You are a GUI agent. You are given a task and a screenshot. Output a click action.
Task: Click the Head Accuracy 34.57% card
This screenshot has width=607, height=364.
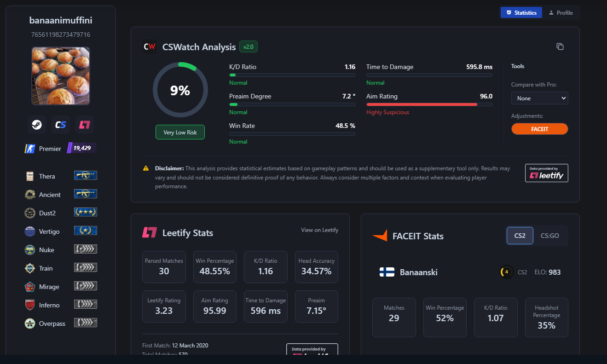(317, 267)
